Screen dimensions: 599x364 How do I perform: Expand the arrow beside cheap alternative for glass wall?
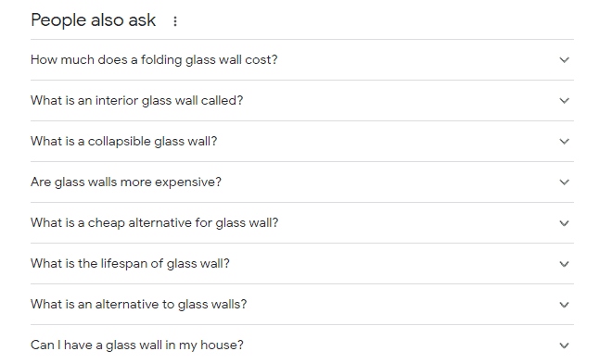(565, 223)
